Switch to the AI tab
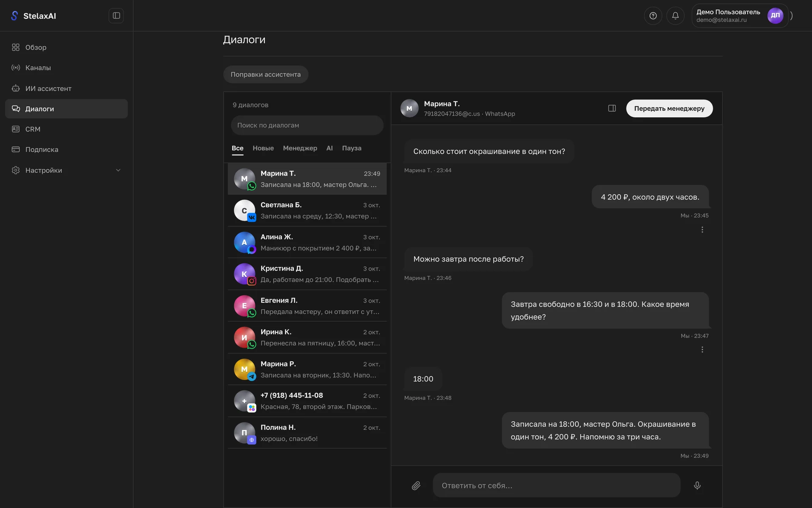 329,148
